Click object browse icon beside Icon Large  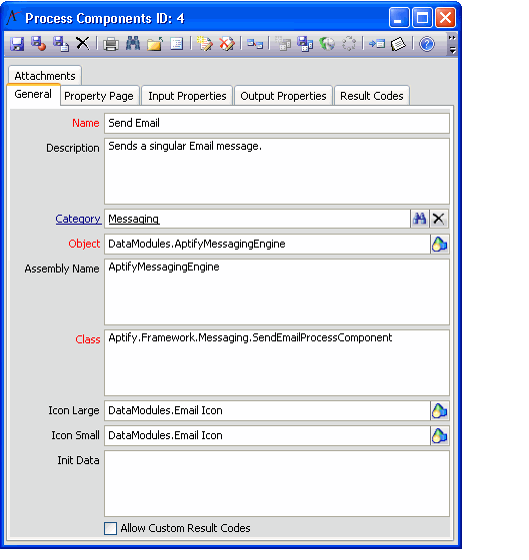point(440,411)
